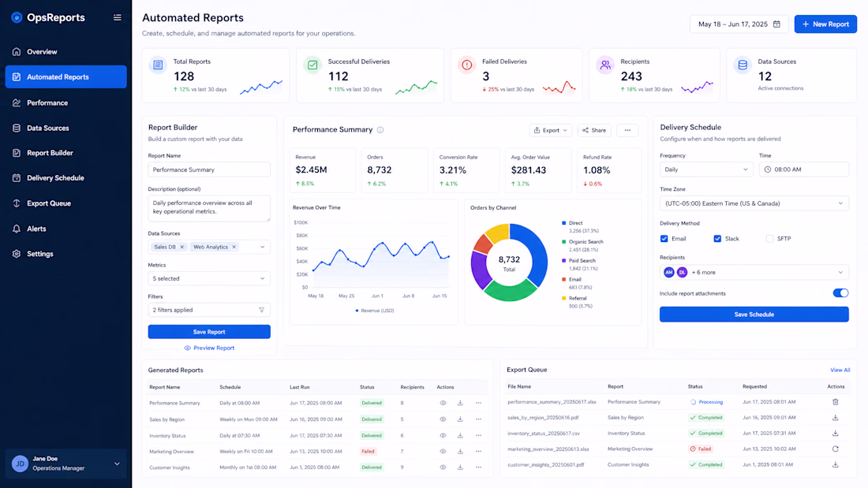Expand the Recipients dropdown
868x488 pixels.
[754, 273]
